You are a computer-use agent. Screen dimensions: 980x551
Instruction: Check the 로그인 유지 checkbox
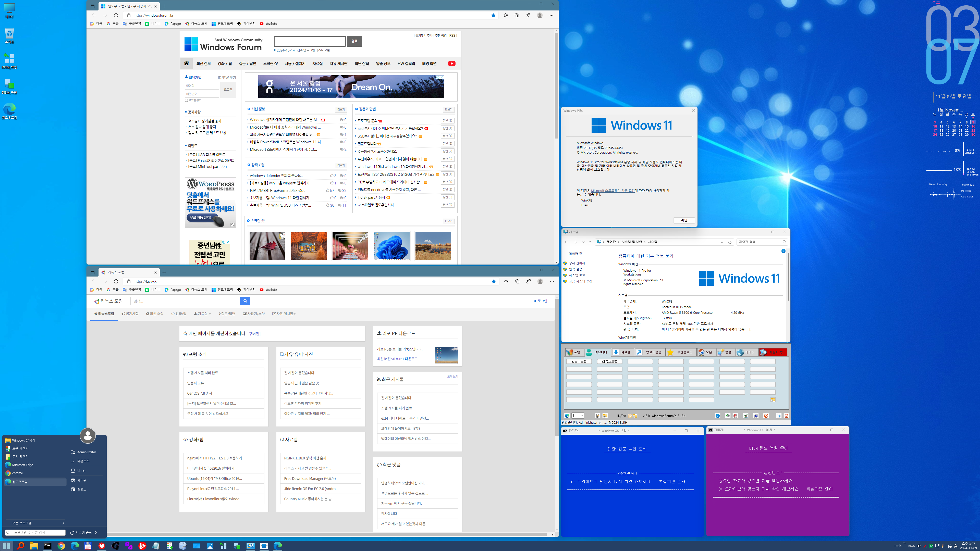(x=186, y=101)
